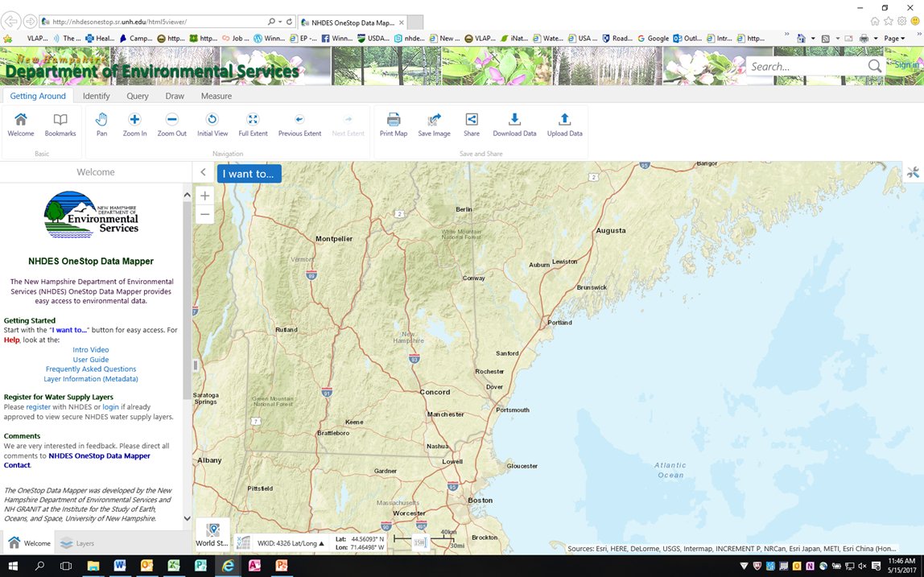924x577 pixels.
Task: Activate the Zoom In tool
Action: coord(134,125)
